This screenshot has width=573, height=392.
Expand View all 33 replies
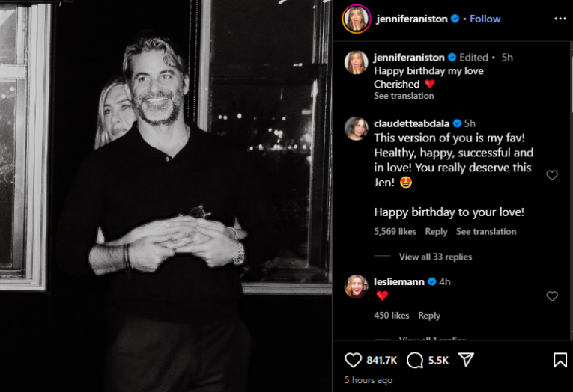pos(435,257)
